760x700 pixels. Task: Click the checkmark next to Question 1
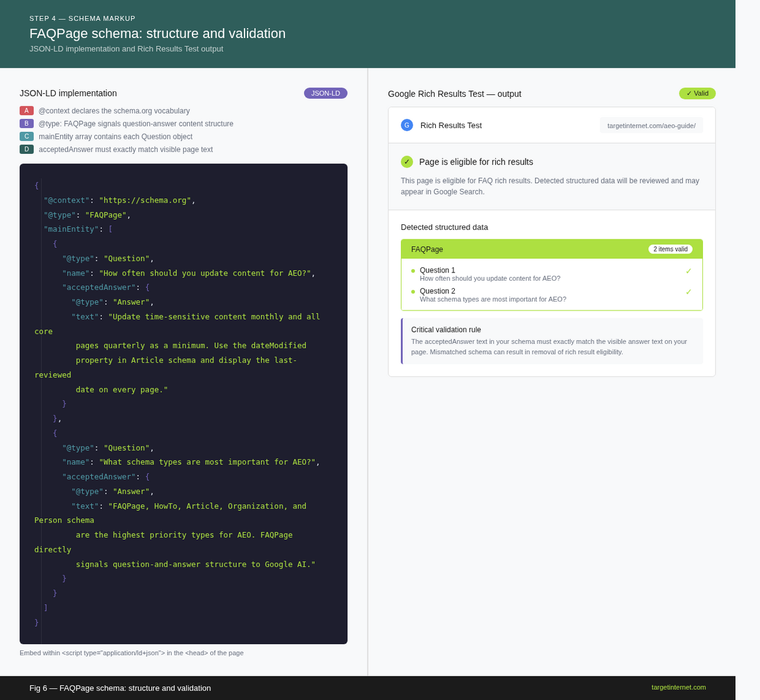pyautogui.click(x=688, y=270)
